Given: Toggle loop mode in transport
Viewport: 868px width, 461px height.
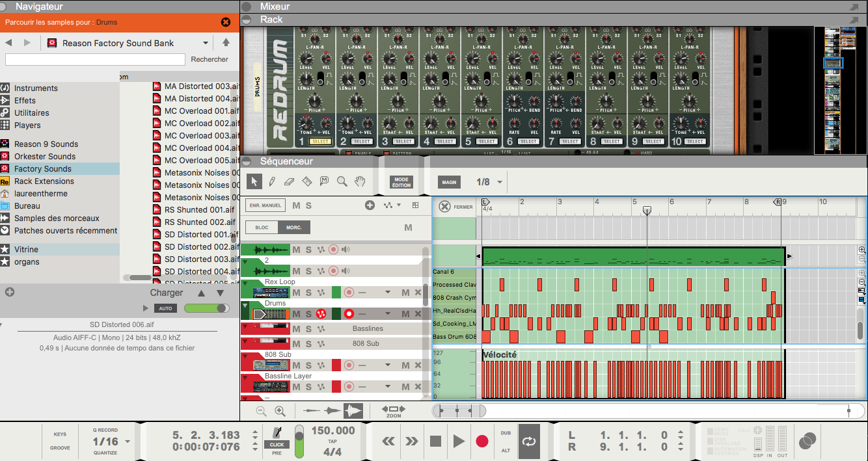Looking at the screenshot, I should tap(529, 441).
